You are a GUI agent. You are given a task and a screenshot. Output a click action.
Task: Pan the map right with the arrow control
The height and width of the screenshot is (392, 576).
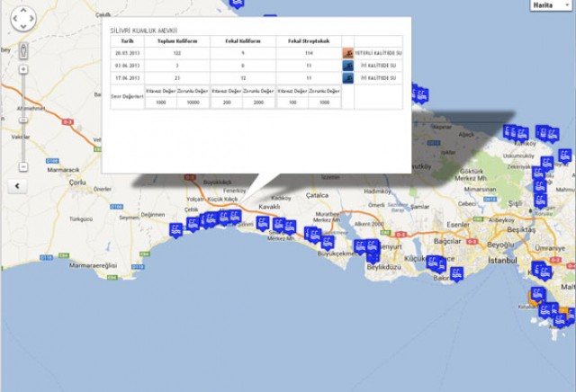pos(31,18)
